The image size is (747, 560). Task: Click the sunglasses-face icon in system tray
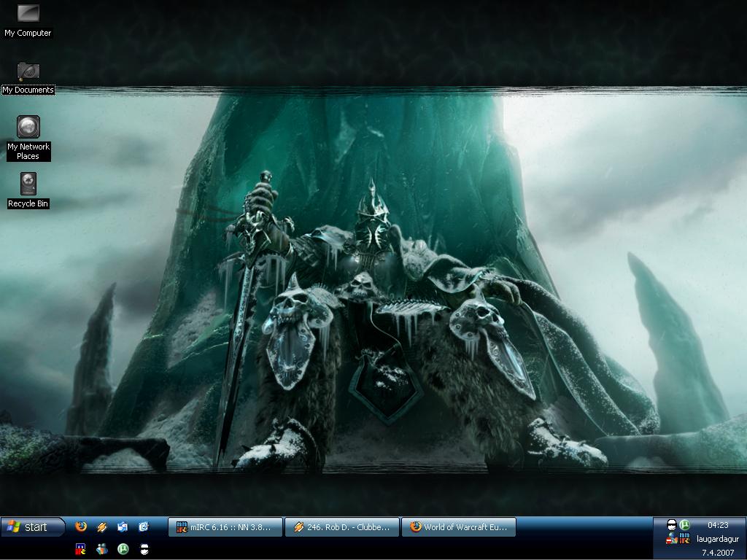coord(672,525)
